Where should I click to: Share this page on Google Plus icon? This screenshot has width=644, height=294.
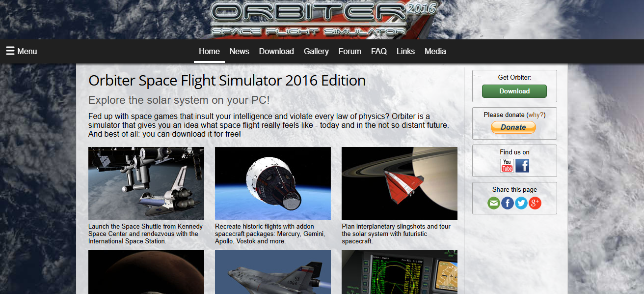[x=535, y=203]
